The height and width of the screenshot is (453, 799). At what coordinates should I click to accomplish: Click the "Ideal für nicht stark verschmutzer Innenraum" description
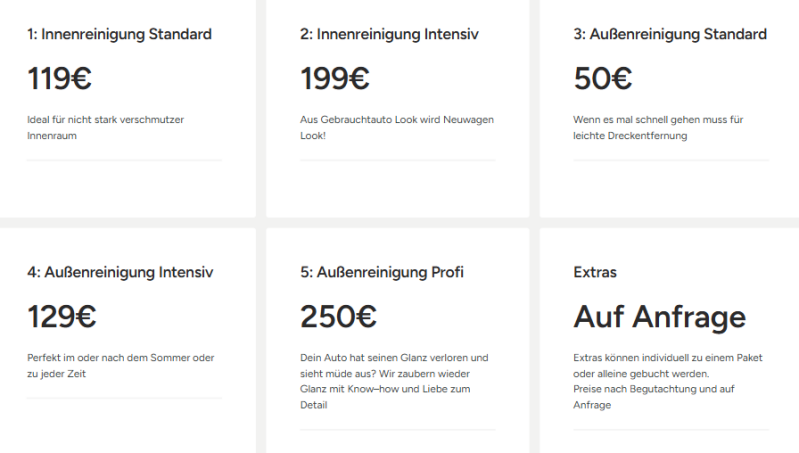pyautogui.click(x=105, y=127)
